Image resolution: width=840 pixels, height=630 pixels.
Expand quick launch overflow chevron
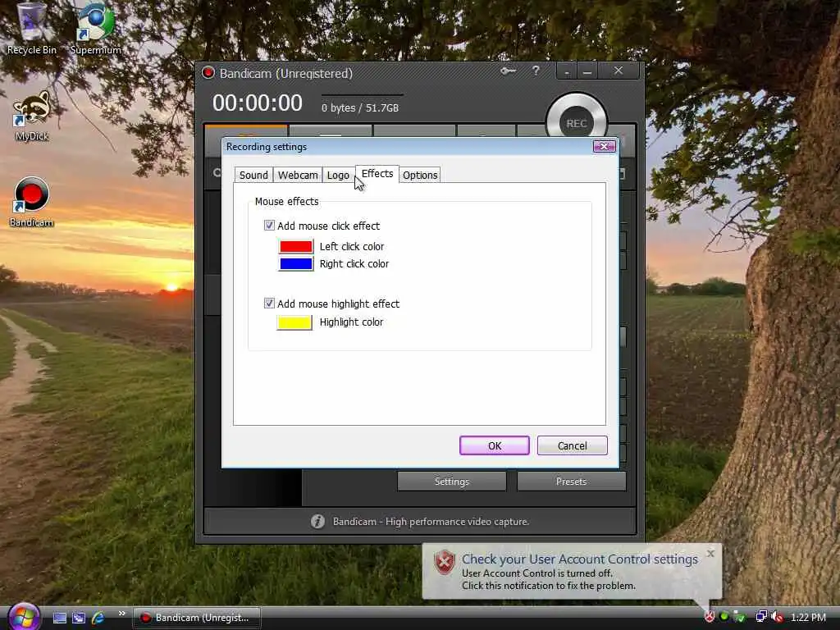[x=121, y=614]
